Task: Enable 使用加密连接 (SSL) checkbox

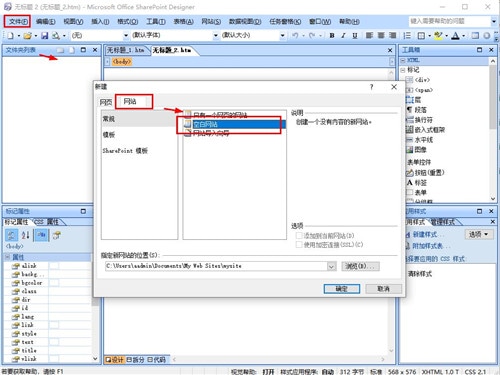Action: [299, 245]
